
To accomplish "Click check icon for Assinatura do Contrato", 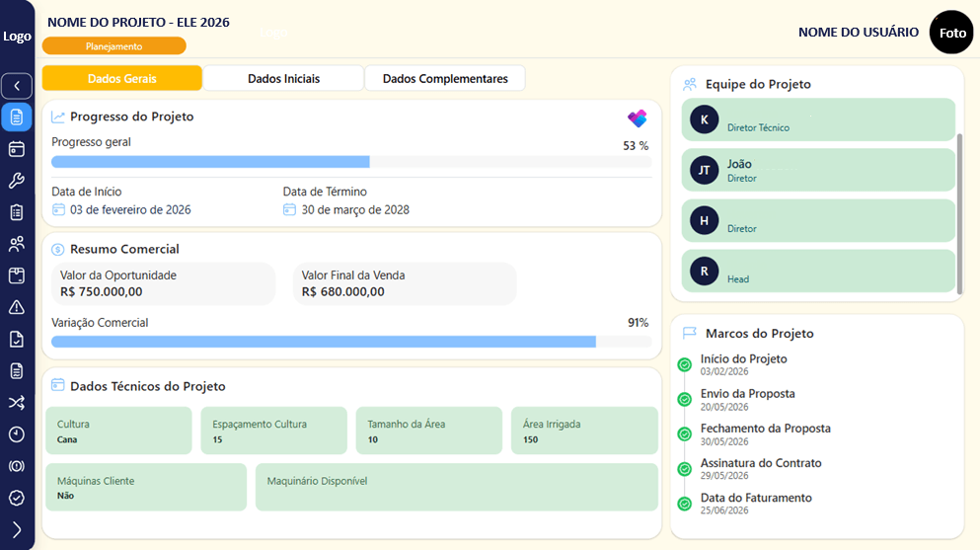I will 685,469.
